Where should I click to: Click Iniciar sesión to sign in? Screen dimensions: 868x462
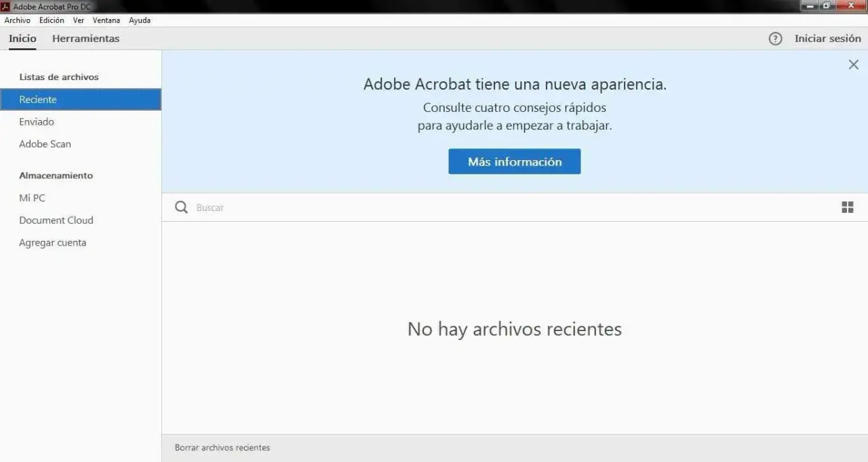point(827,39)
